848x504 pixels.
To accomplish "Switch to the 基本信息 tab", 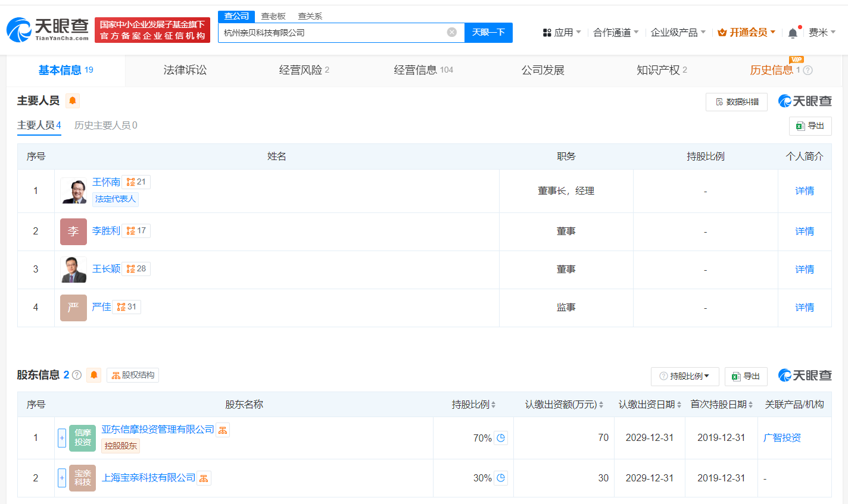I will coord(66,70).
